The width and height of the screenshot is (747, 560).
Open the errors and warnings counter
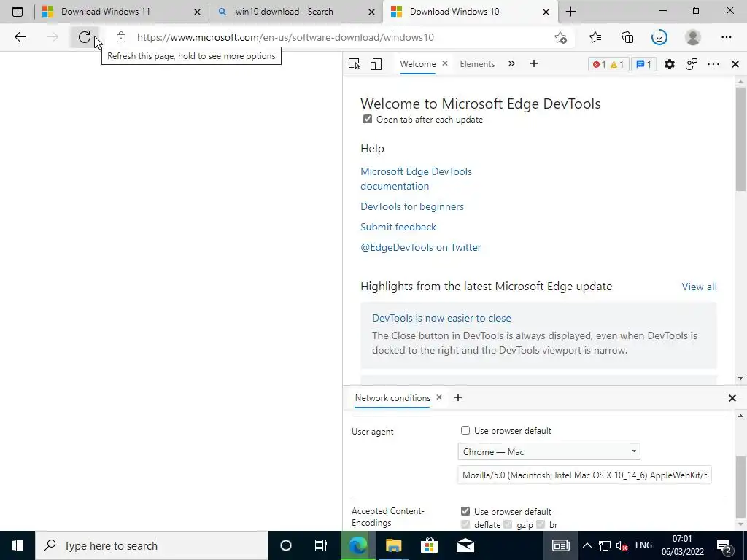point(608,64)
